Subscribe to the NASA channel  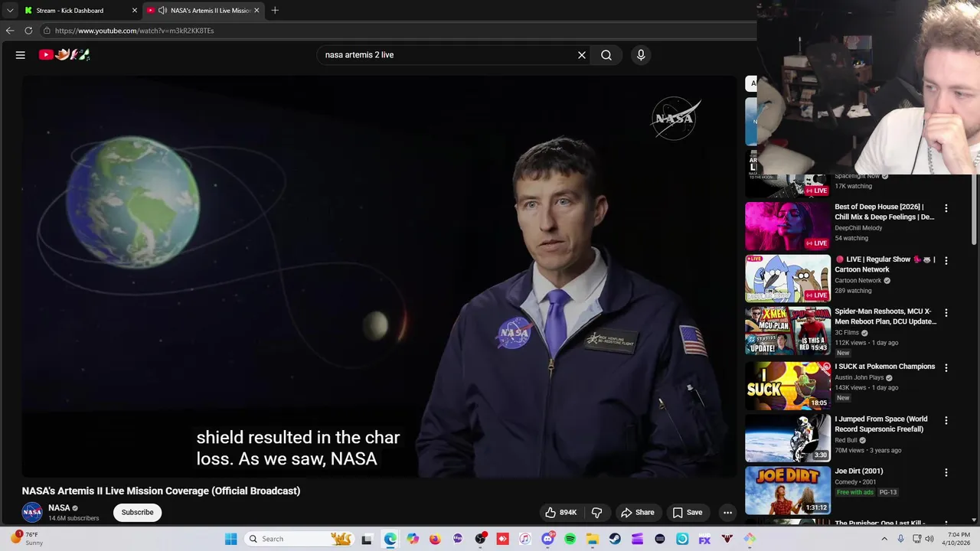[137, 513]
